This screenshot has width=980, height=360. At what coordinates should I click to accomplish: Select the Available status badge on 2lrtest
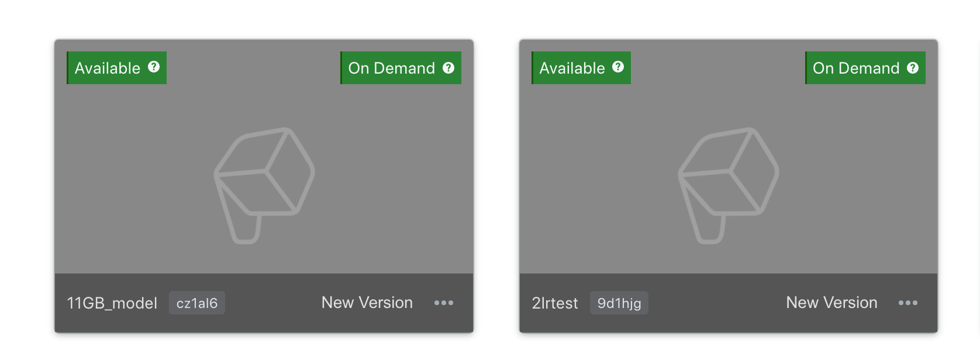pos(581,68)
